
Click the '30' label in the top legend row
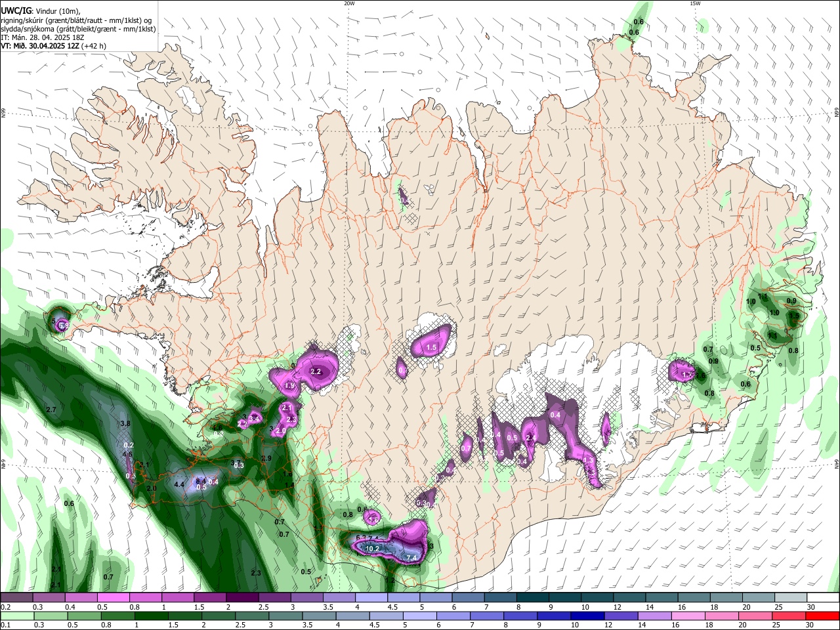click(811, 607)
